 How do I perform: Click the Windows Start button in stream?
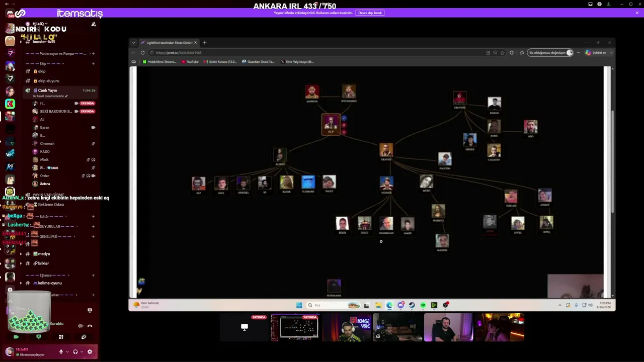point(299,305)
